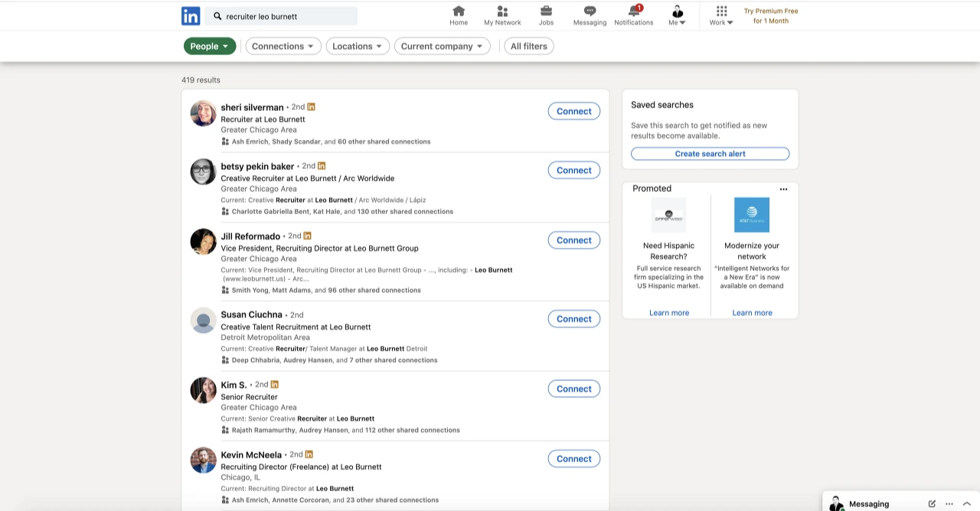
Task: Open the Me profile menu
Action: coord(677,16)
